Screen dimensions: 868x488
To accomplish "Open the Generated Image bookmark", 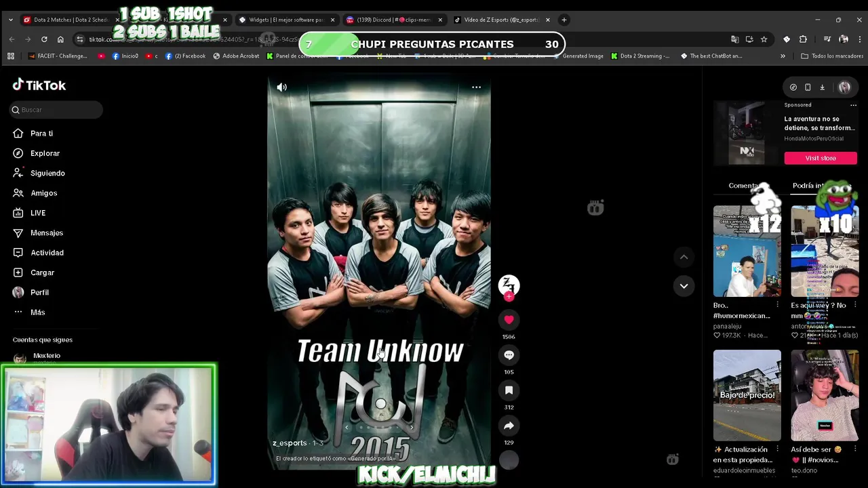I will (578, 56).
